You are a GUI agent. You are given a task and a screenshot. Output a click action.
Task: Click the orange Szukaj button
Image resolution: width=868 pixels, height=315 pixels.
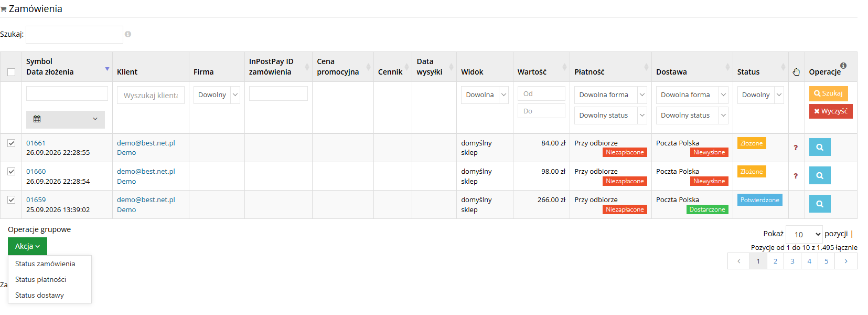point(829,93)
